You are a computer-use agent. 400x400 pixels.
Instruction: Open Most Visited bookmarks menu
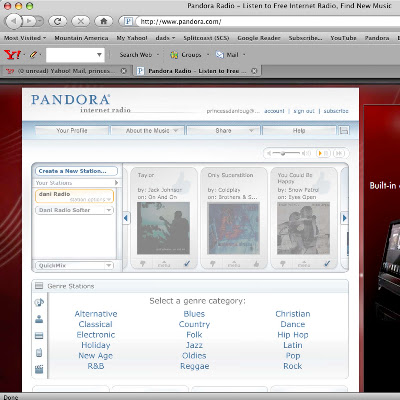coord(25,38)
